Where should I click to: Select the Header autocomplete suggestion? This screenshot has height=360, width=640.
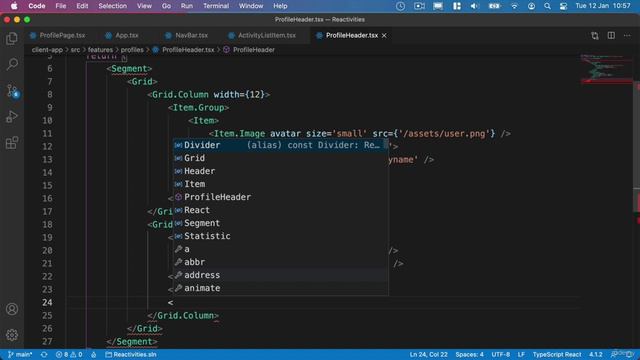coord(280,171)
